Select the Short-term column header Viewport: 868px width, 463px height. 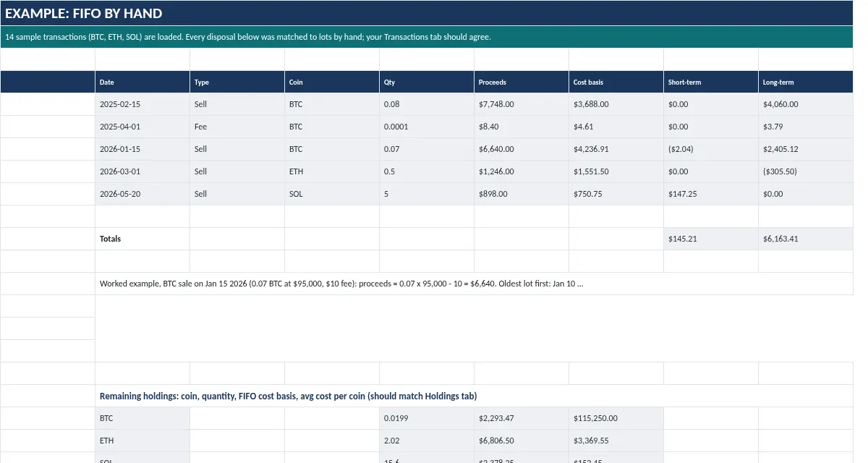[x=711, y=82]
